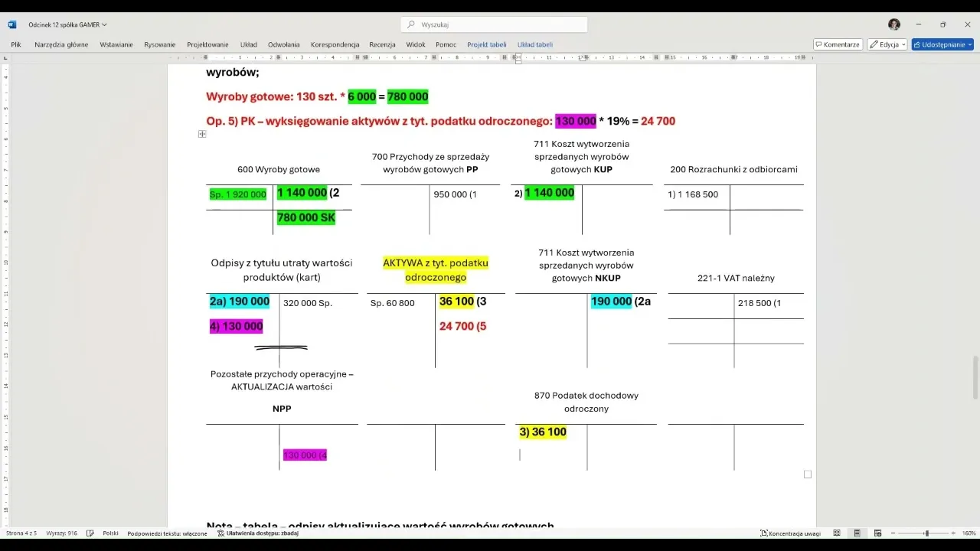This screenshot has height=551, width=980.
Task: Switch to Web Layout view icon
Action: click(878, 533)
